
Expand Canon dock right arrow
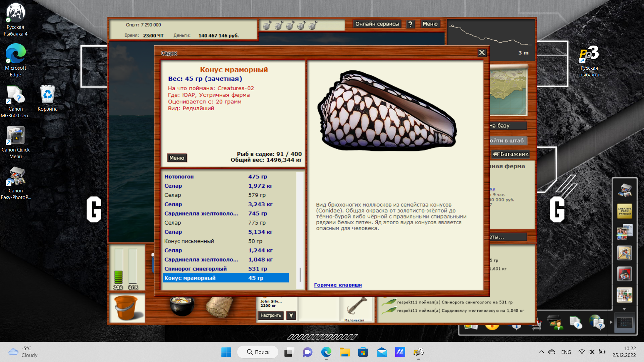click(611, 322)
